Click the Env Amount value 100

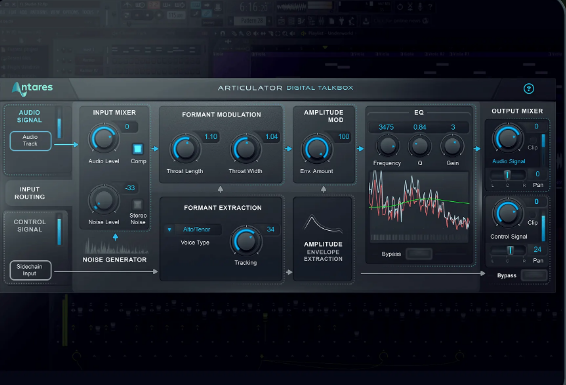pos(343,137)
